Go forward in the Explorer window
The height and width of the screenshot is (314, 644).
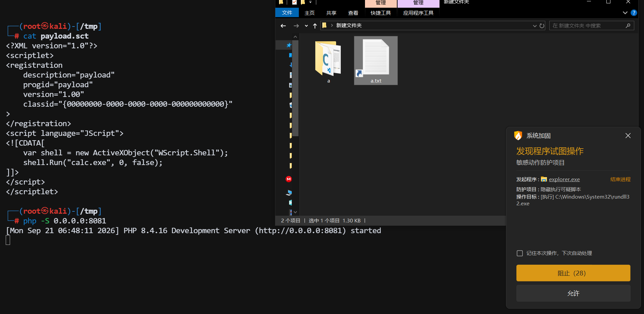(x=296, y=26)
